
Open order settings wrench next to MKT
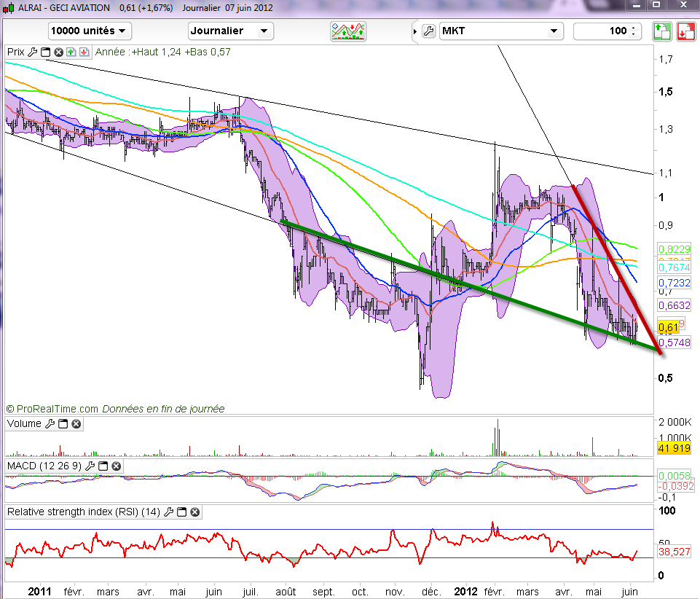coord(428,31)
